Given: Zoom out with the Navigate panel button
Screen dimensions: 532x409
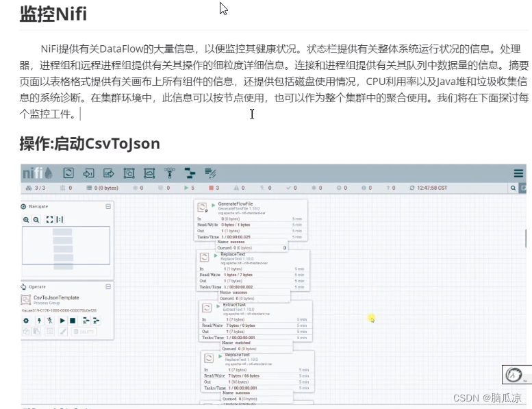Looking at the screenshot, I should point(36,220).
